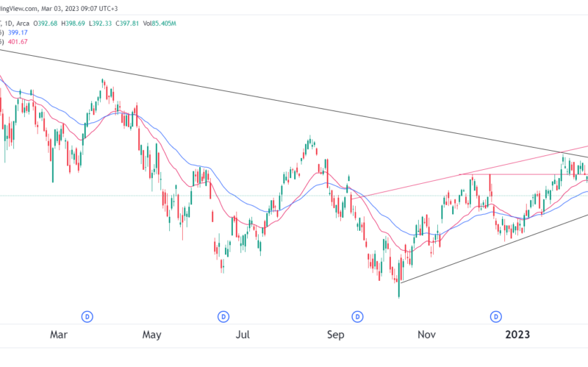
Task: Click the dividend marker above the Mar label
Action: 87,317
